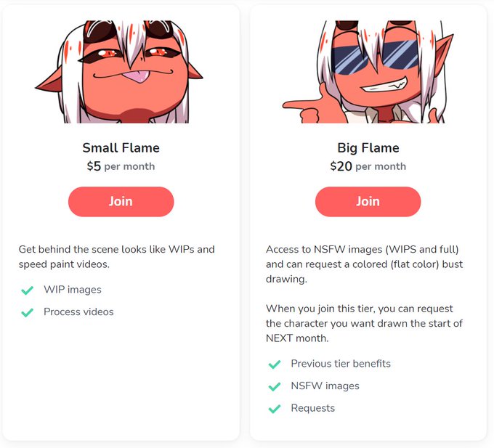Click the Join button for Small Flame
This screenshot has width=494, height=448.
pyautogui.click(x=121, y=201)
